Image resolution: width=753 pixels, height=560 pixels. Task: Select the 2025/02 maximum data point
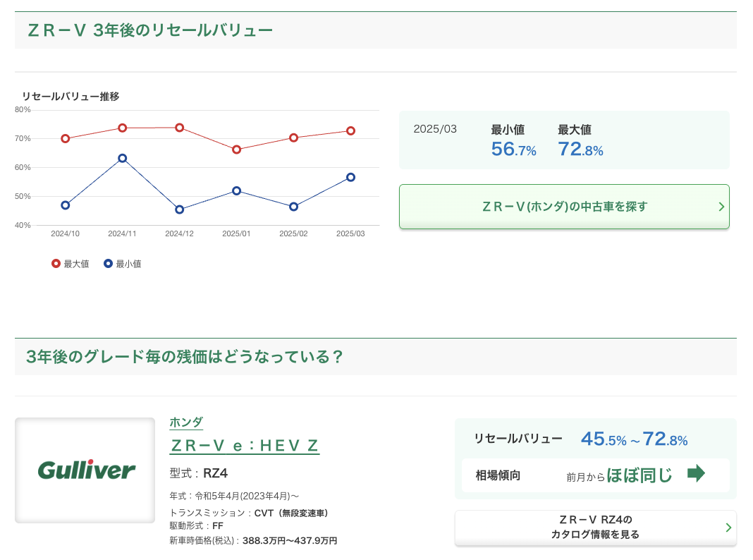pos(293,138)
